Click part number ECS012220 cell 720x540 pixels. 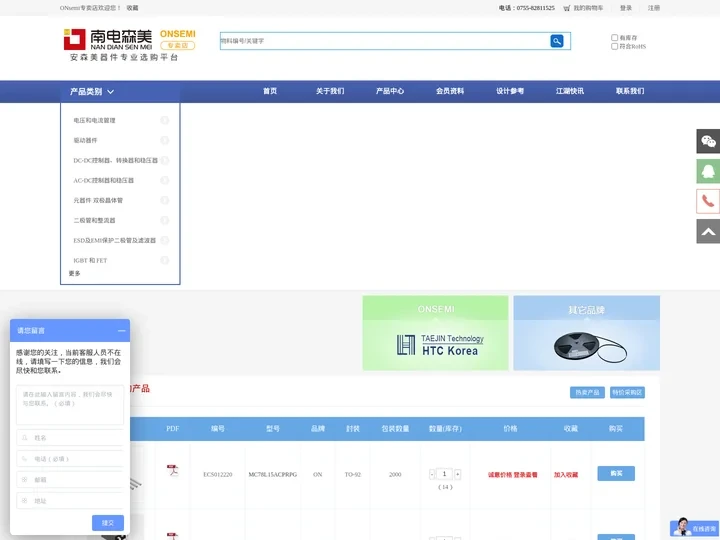pos(218,475)
